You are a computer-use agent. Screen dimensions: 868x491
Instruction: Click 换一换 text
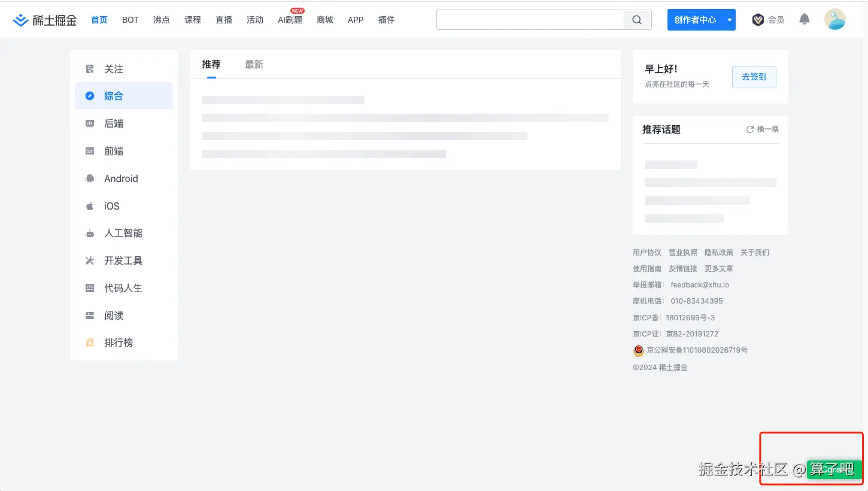[768, 129]
